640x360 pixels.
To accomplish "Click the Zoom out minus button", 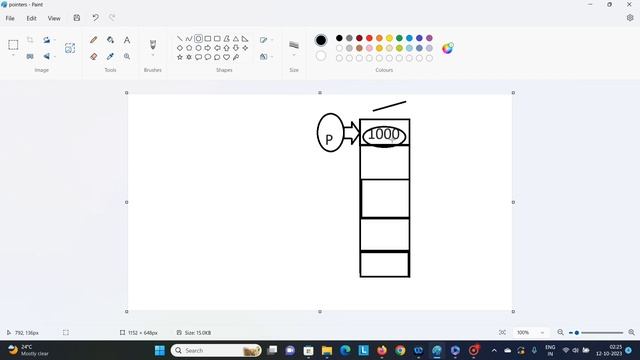I will coord(561,333).
